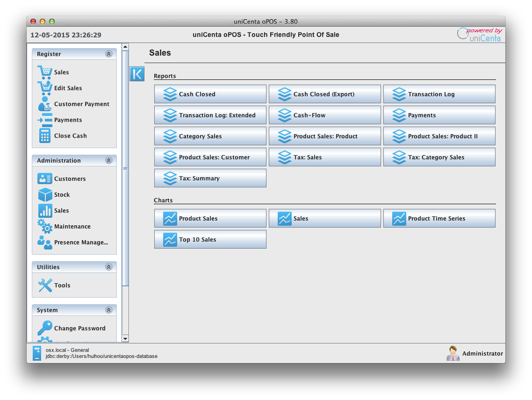Click the Close Cash calculator icon
The image size is (532, 400).
[x=45, y=136]
